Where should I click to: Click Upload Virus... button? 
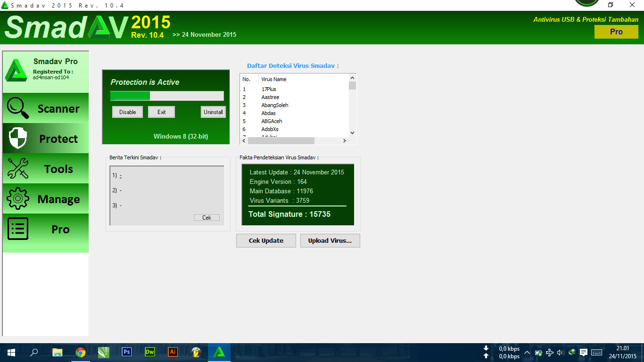[330, 240]
